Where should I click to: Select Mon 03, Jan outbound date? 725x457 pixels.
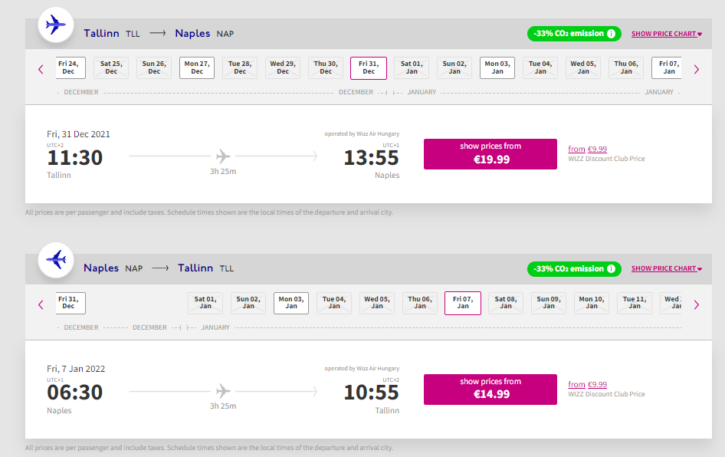pyautogui.click(x=497, y=68)
